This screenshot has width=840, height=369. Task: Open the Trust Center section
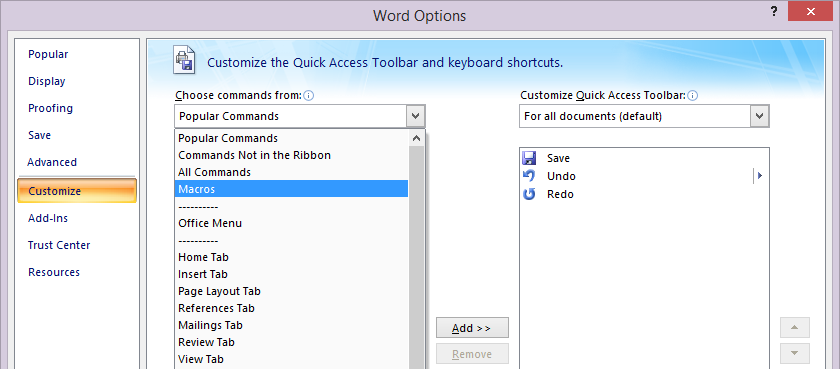59,245
